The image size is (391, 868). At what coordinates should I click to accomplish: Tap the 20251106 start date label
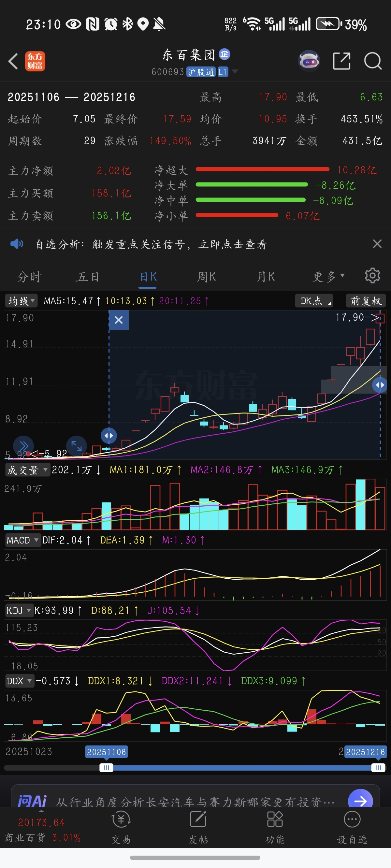click(x=107, y=752)
